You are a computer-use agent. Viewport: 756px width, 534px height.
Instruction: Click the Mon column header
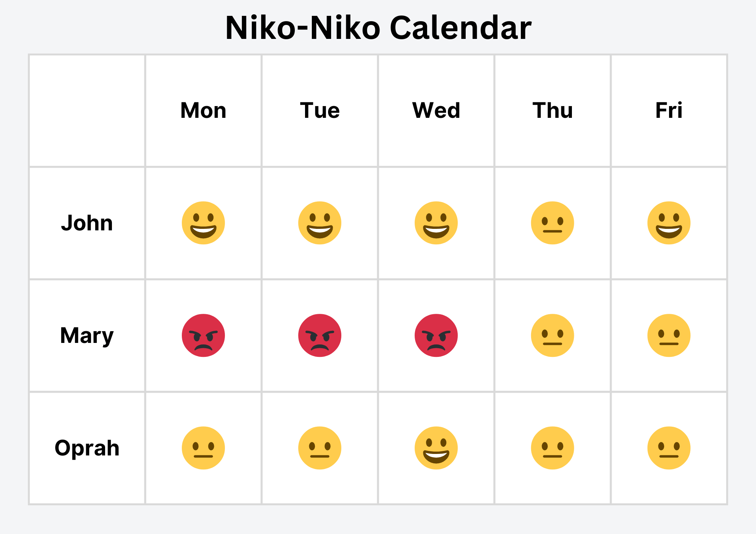pos(203,110)
